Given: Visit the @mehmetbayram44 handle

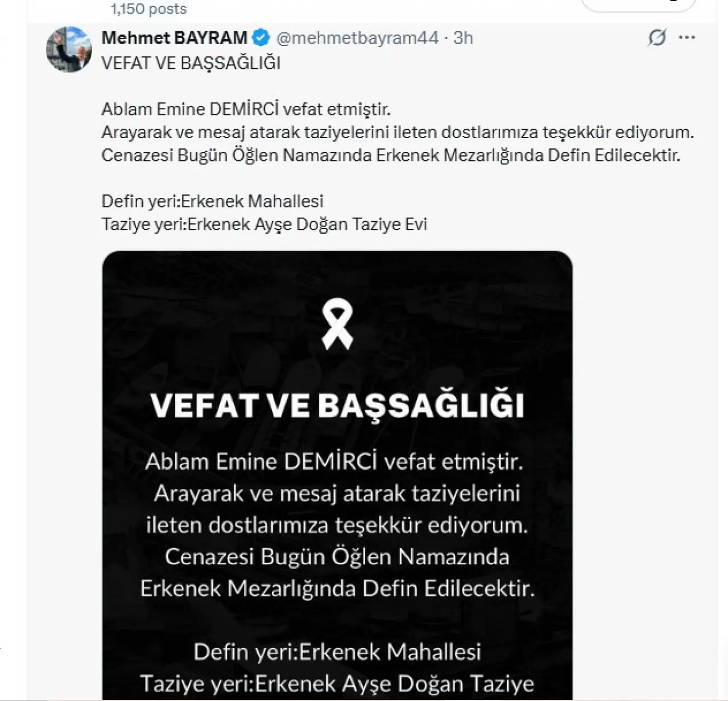Looking at the screenshot, I should pyautogui.click(x=358, y=38).
